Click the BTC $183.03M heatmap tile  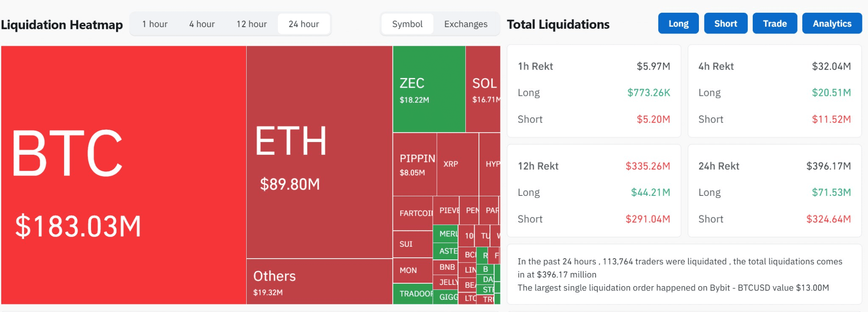point(123,175)
